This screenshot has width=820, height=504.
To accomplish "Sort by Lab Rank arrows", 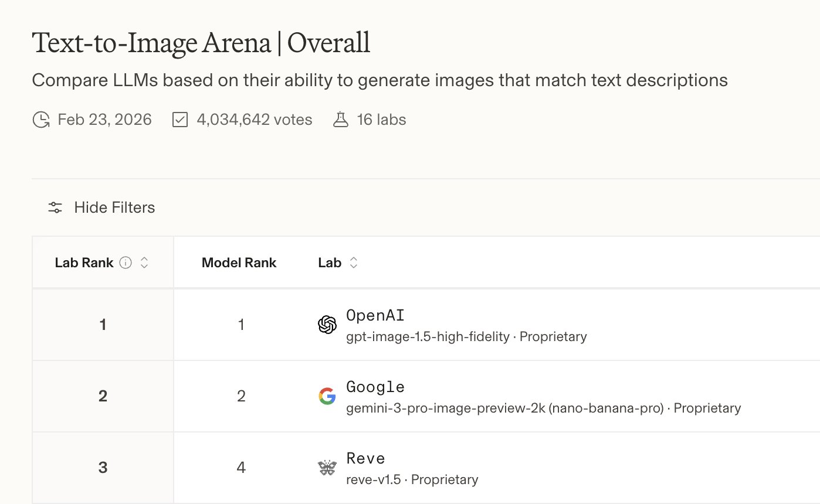I will coord(144,263).
